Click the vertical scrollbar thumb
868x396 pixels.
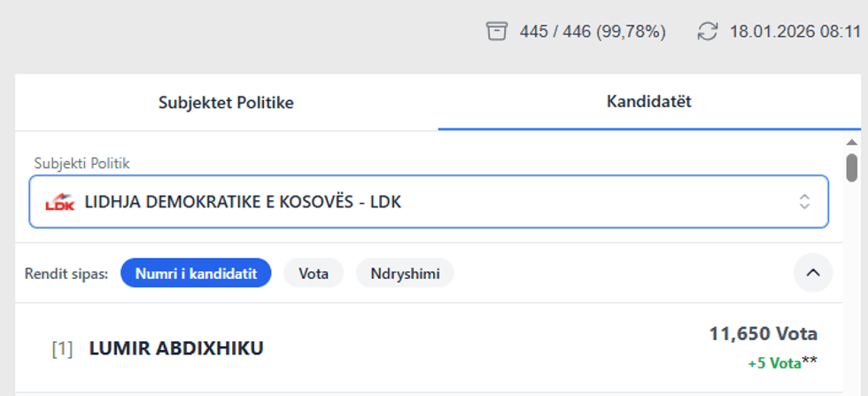(852, 167)
